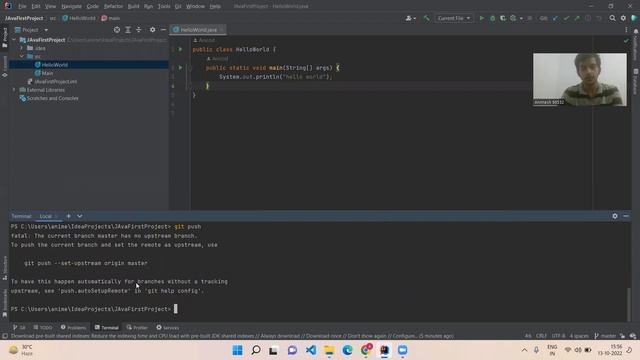
Task: Open Refactor menu
Action: click(x=113, y=6)
